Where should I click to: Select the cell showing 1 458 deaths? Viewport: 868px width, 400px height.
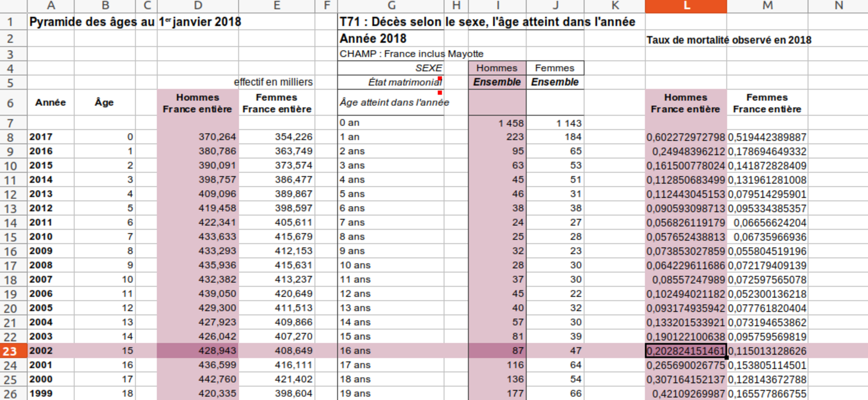click(x=497, y=123)
